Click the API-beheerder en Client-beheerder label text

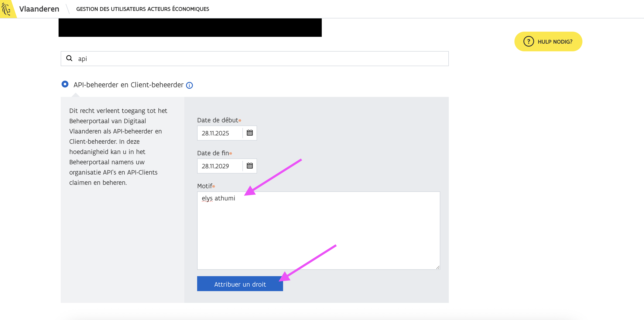(x=128, y=85)
